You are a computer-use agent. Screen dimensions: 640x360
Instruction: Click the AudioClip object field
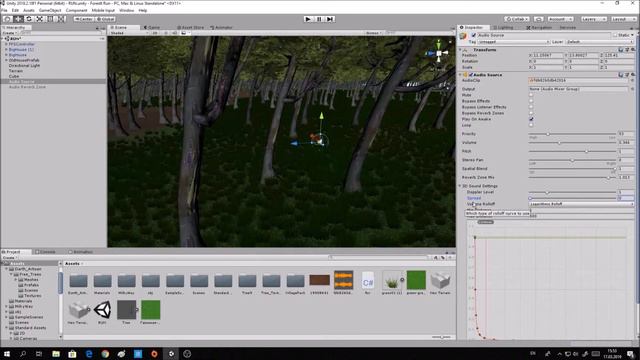[578, 80]
